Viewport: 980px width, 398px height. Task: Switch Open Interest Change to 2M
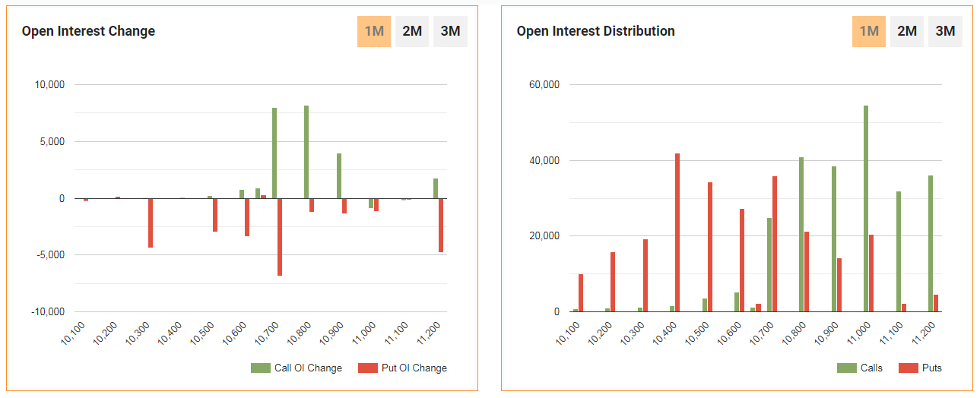click(412, 31)
